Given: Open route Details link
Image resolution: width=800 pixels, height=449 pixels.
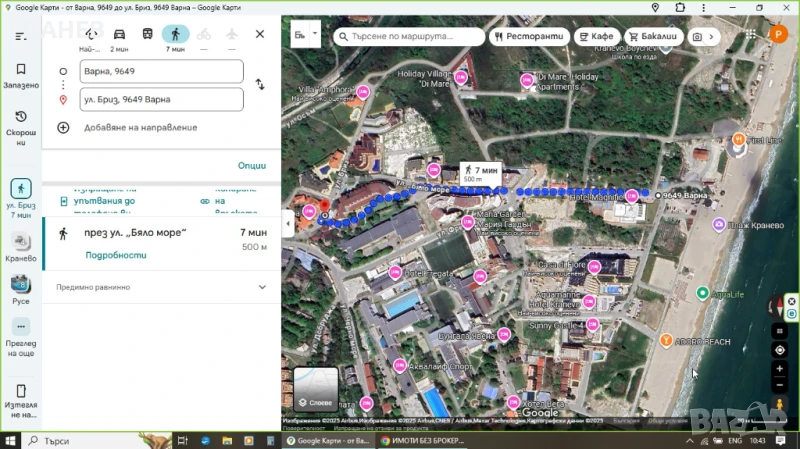Looking at the screenshot, I should tap(116, 255).
